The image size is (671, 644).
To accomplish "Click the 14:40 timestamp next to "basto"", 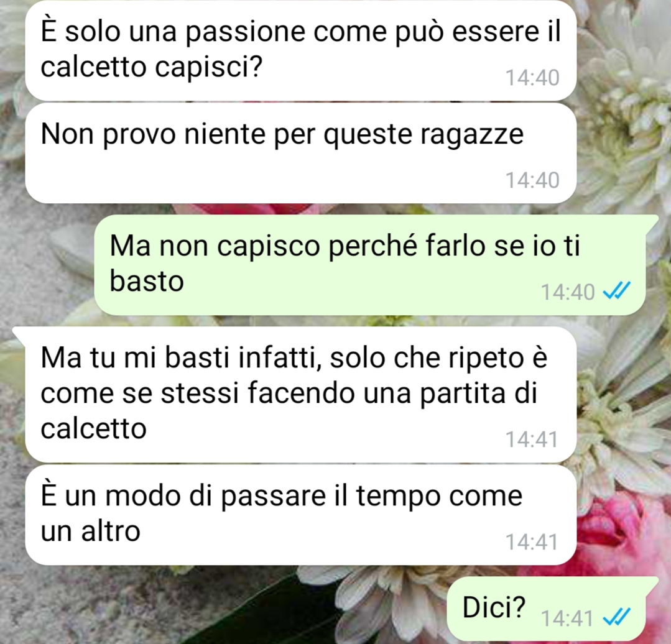I will click(x=568, y=292).
